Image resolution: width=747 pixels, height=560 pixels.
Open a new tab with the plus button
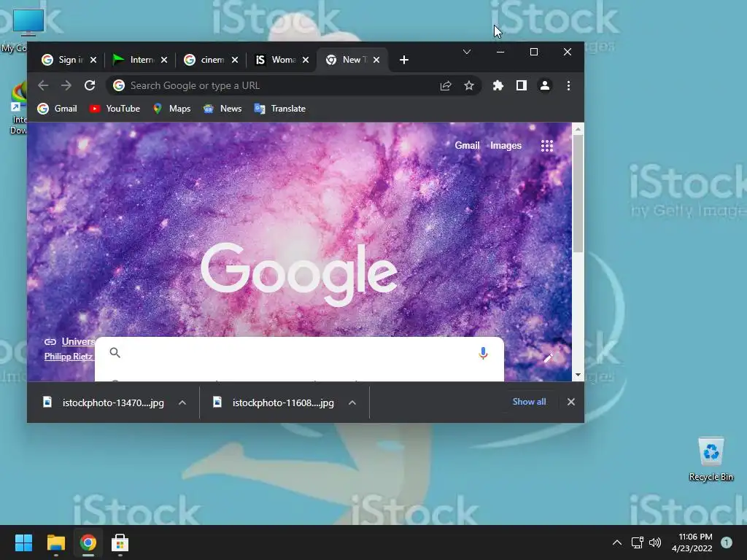[x=404, y=60]
